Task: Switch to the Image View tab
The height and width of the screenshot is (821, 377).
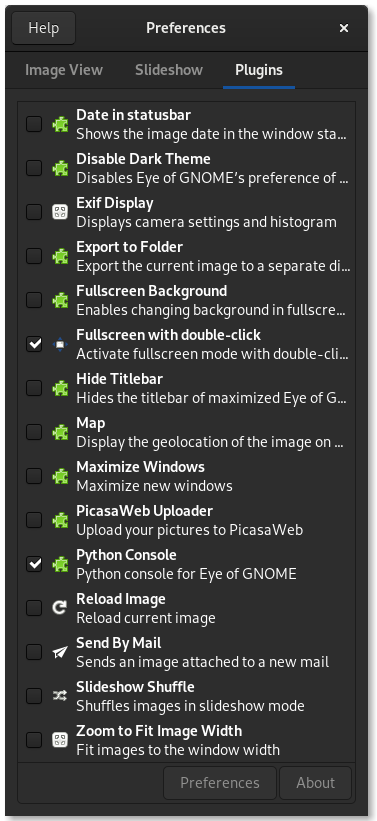Action: [64, 70]
